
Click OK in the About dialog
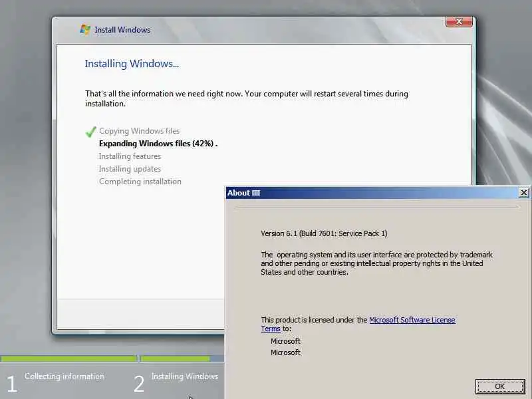(500, 386)
